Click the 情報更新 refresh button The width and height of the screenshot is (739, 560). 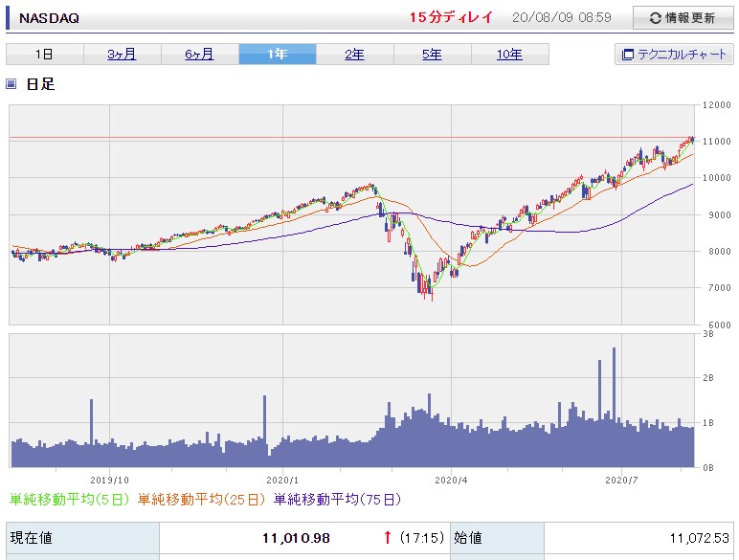pyautogui.click(x=683, y=18)
